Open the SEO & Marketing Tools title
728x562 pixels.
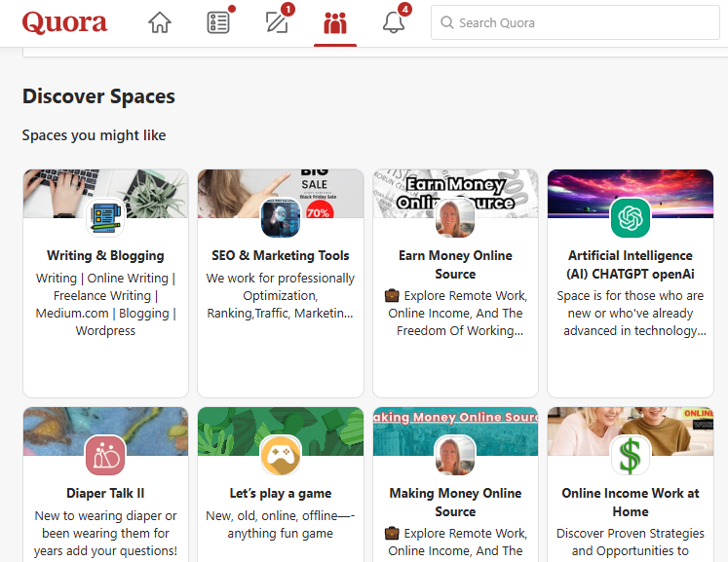pyautogui.click(x=281, y=255)
